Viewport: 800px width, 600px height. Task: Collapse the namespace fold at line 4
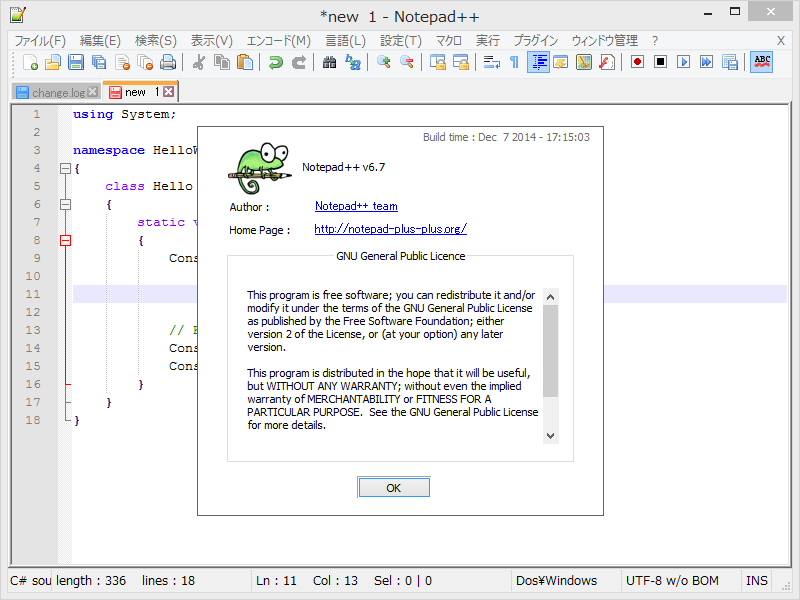(x=65, y=168)
